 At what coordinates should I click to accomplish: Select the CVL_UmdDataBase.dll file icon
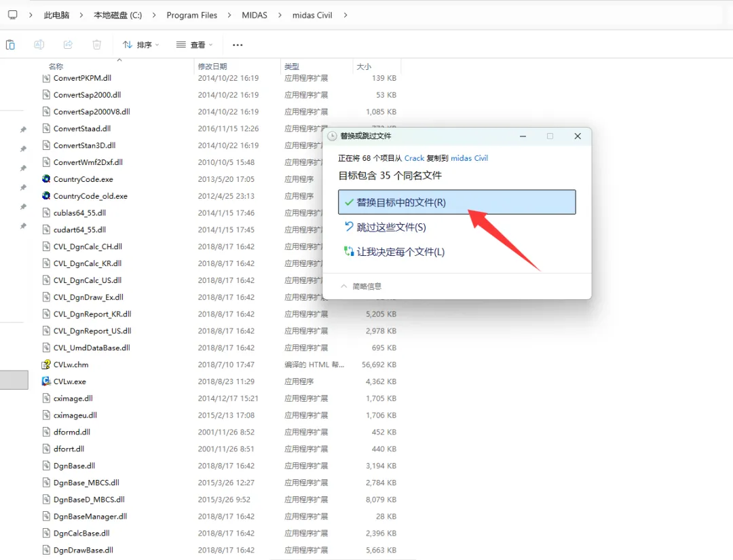46,348
